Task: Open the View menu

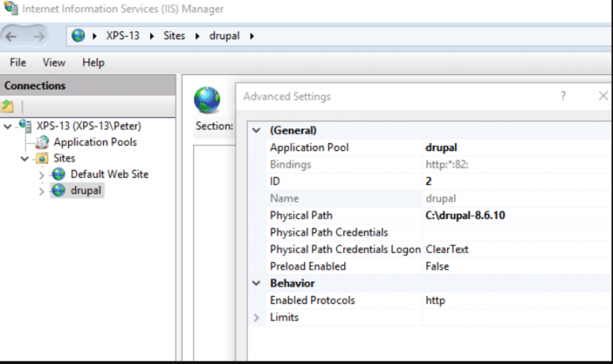Action: point(54,62)
